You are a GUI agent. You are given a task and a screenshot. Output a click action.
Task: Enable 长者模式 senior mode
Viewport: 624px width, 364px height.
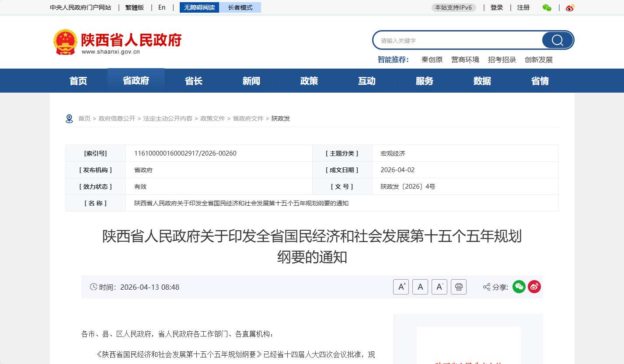point(240,7)
